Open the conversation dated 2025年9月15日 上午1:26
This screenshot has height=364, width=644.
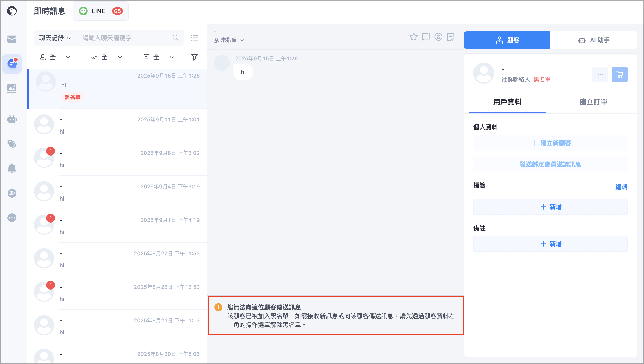(118, 89)
